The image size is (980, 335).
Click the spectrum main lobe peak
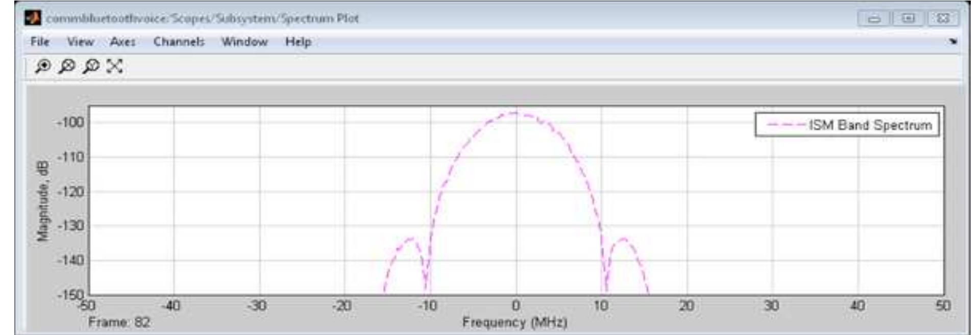(x=514, y=113)
